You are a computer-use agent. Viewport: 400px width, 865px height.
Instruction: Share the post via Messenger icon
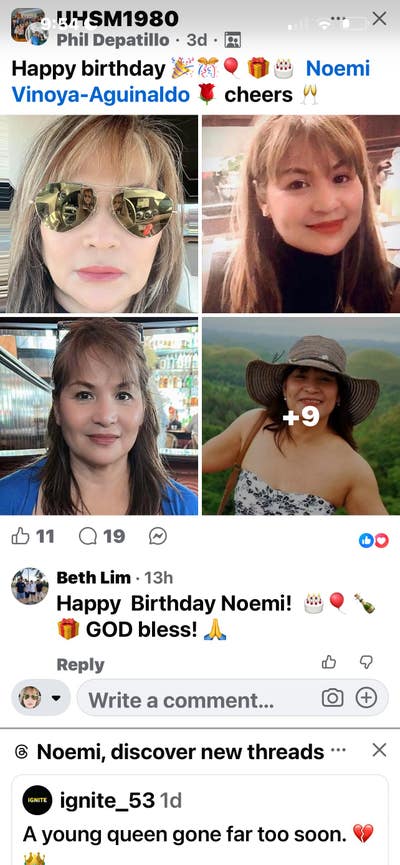click(158, 536)
